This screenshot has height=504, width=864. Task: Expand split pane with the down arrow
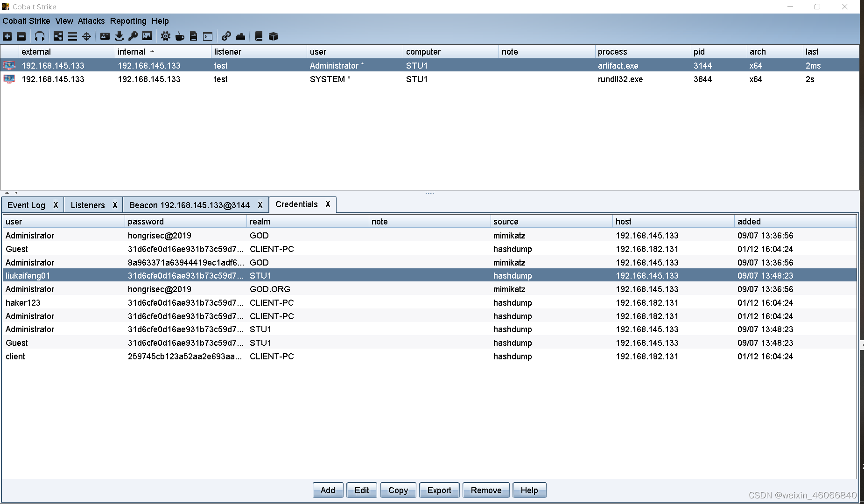(x=16, y=193)
